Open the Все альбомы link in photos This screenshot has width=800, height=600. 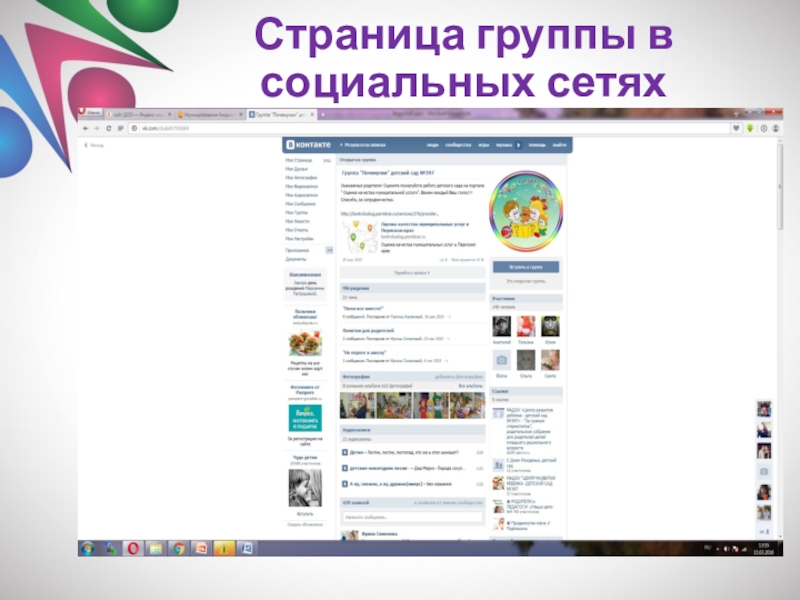click(x=471, y=385)
